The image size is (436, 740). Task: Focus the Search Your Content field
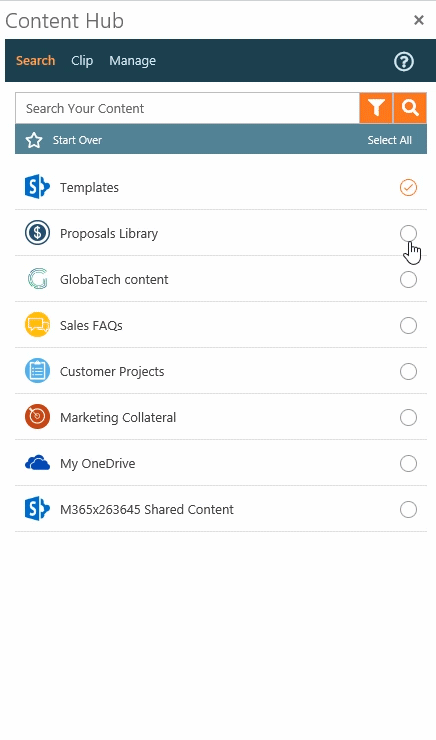click(x=187, y=109)
